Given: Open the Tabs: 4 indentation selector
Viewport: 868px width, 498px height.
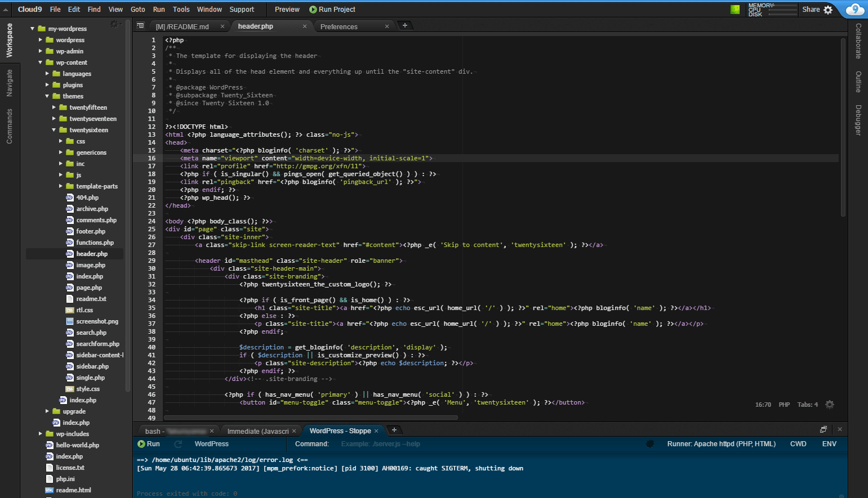Looking at the screenshot, I should [x=807, y=405].
